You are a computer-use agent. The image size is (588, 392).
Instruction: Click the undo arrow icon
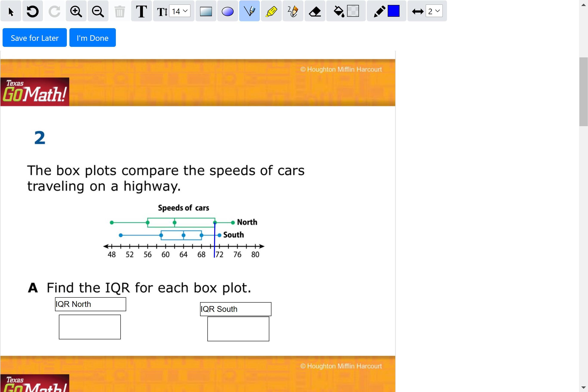point(32,11)
